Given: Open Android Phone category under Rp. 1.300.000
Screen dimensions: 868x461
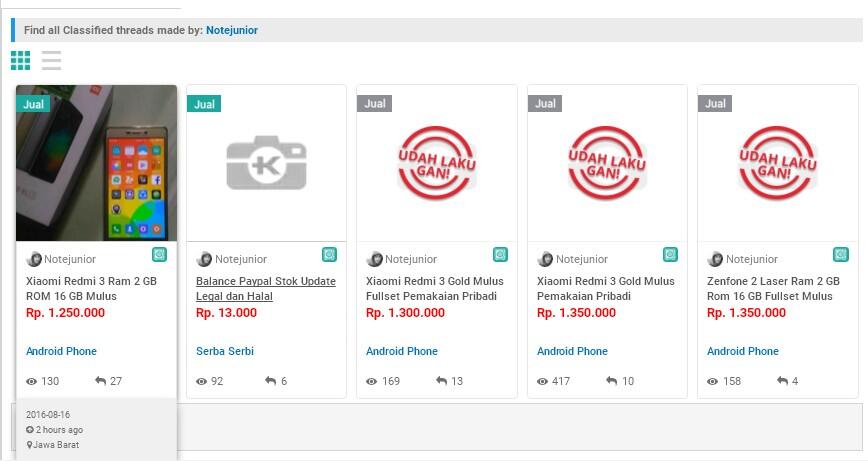Looking at the screenshot, I should click(402, 351).
